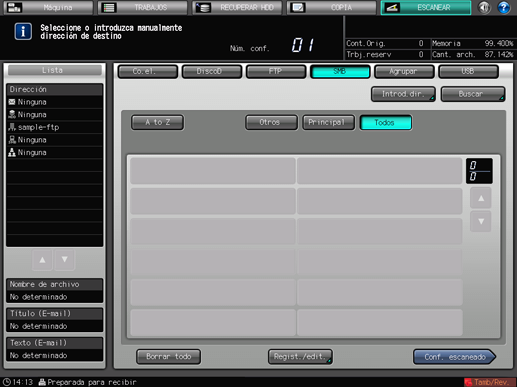This screenshot has width=517, height=387.
Task: Select the ESCANEAR tab
Action: point(426,7)
